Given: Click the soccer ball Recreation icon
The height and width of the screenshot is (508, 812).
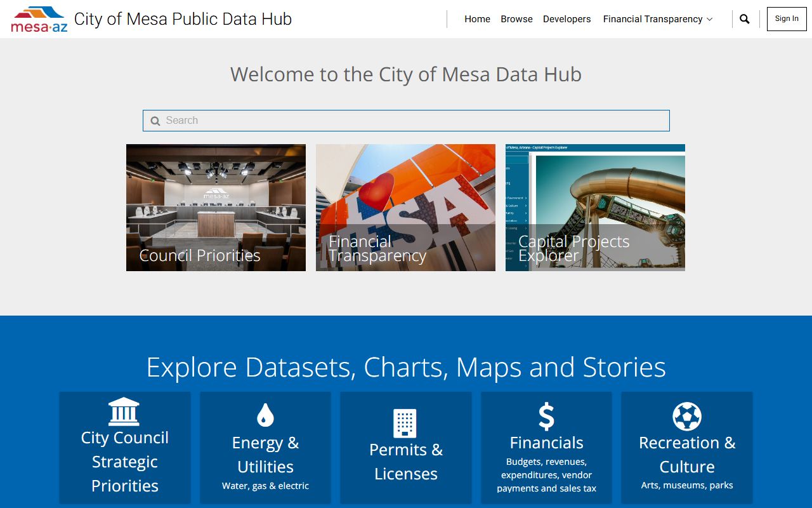Looking at the screenshot, I should coord(687,417).
